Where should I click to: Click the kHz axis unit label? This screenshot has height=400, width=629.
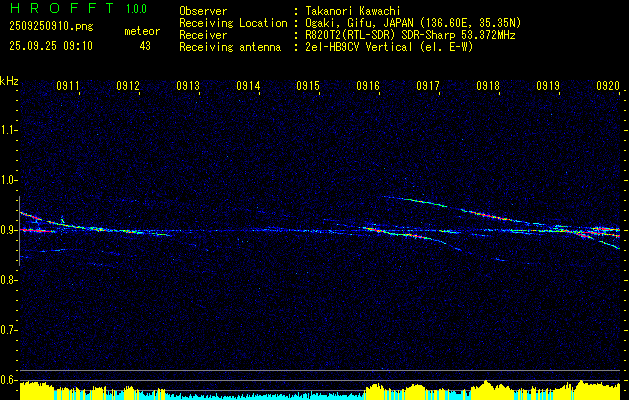point(9,81)
